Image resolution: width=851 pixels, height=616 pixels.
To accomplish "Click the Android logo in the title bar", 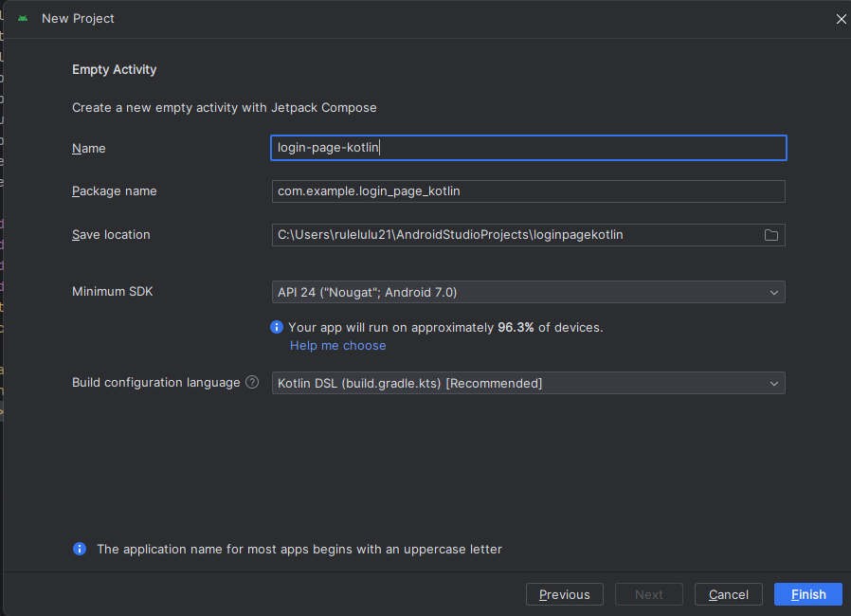I will pos(23,19).
